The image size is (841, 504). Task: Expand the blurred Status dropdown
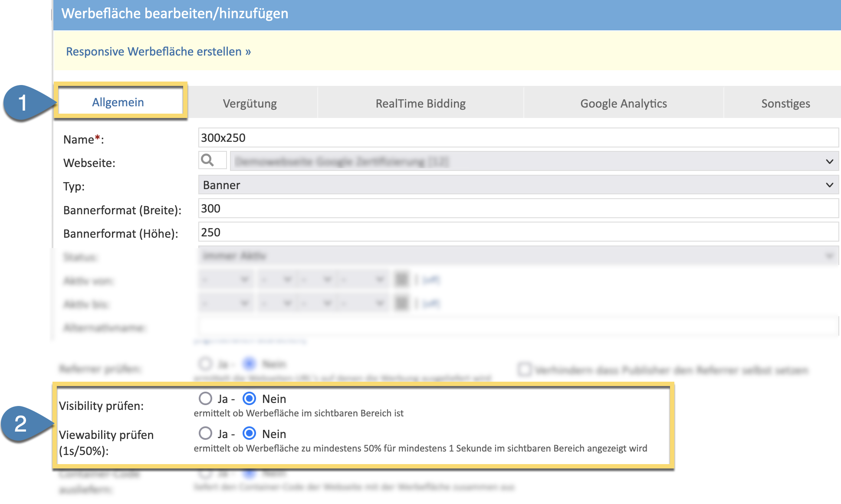point(518,256)
